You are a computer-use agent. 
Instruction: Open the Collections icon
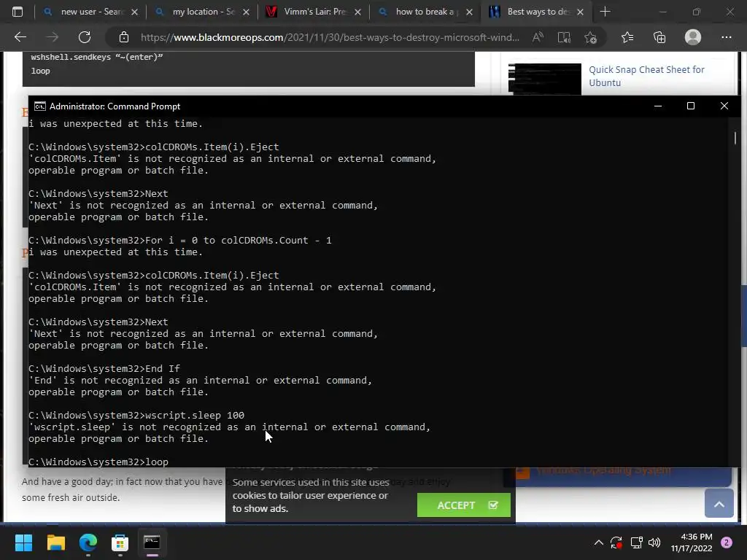pos(659,37)
